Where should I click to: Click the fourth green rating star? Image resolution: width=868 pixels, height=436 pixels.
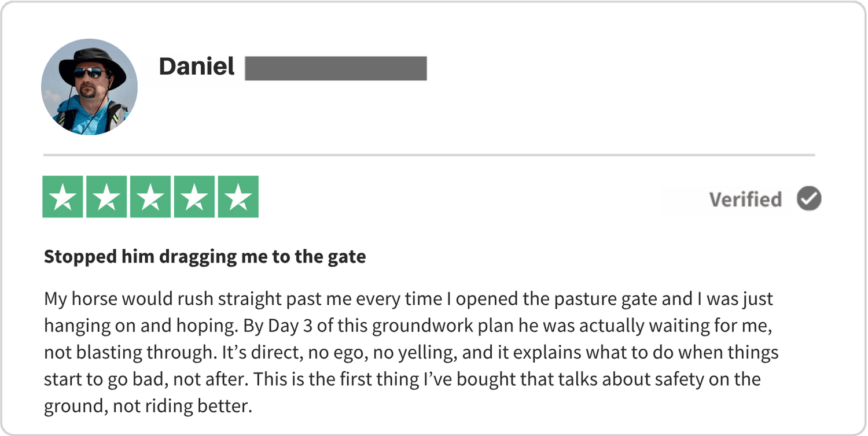(194, 197)
